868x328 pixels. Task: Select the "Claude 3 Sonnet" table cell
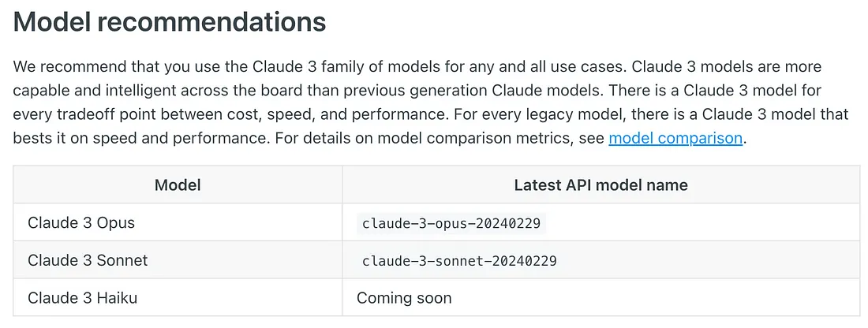88,260
